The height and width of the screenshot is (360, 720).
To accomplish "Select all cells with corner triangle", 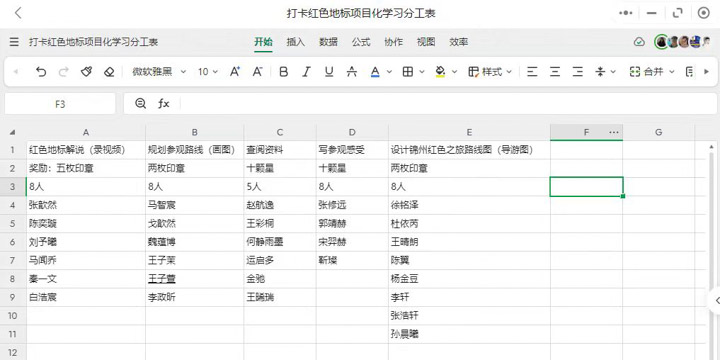I will (x=13, y=132).
